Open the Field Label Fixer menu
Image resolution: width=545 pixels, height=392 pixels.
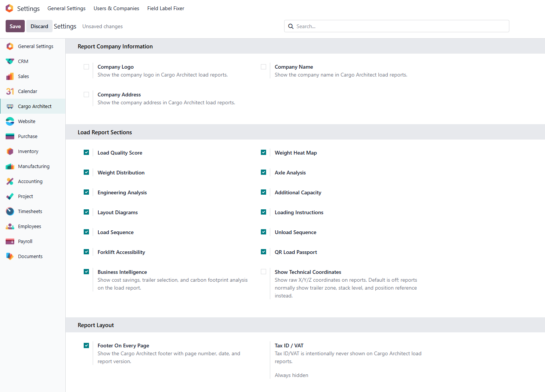click(166, 8)
